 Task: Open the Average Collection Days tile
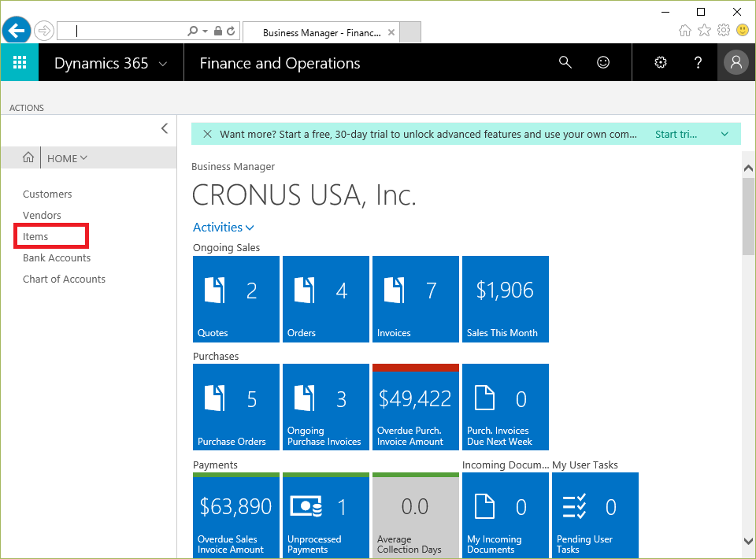tap(416, 515)
